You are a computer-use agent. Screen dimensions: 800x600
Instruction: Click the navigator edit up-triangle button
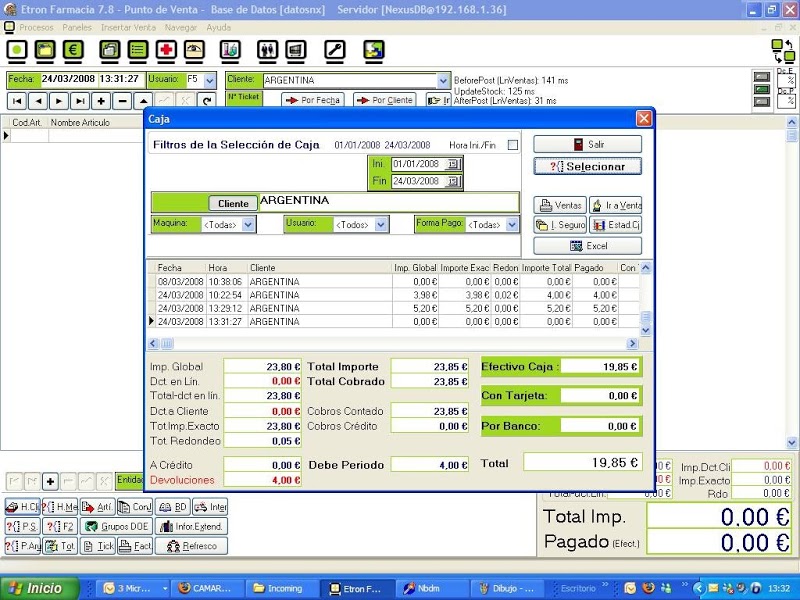(143, 101)
